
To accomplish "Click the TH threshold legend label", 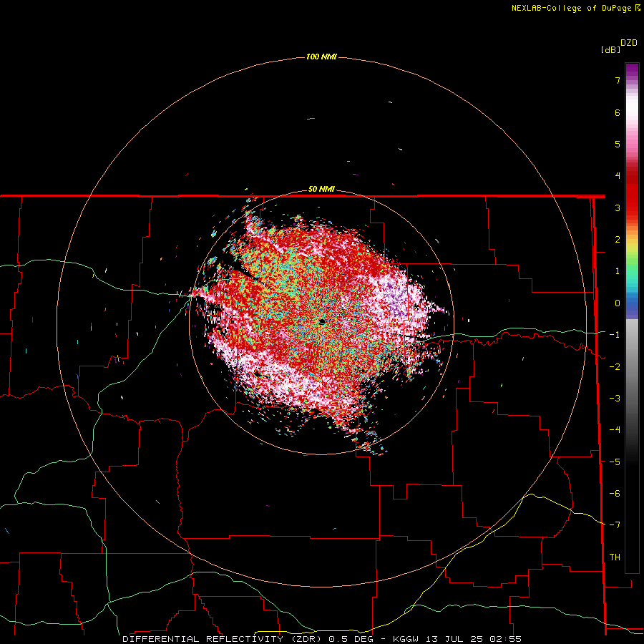I will coord(615,557).
